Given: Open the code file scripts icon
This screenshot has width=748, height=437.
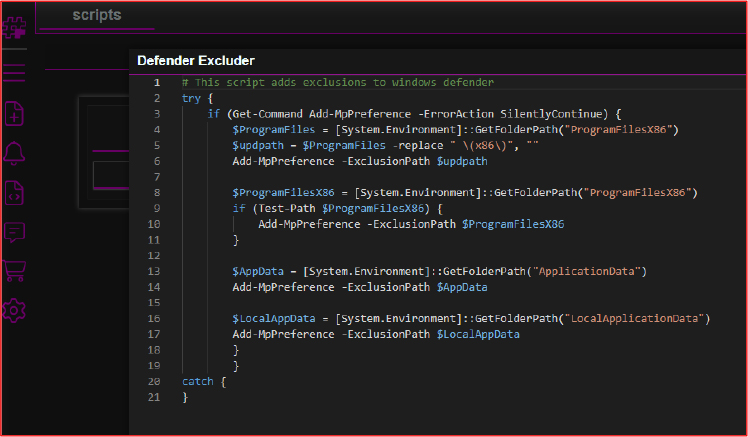Looking at the screenshot, I should click(x=14, y=193).
